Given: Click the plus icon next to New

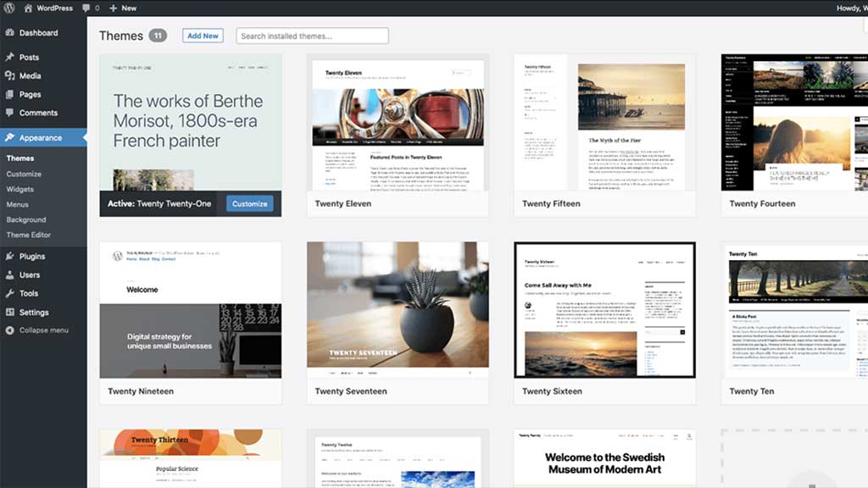Looking at the screenshot, I should click(113, 8).
